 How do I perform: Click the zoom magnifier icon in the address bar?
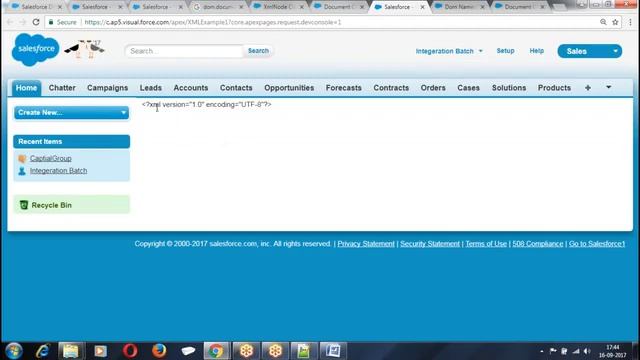pos(603,22)
